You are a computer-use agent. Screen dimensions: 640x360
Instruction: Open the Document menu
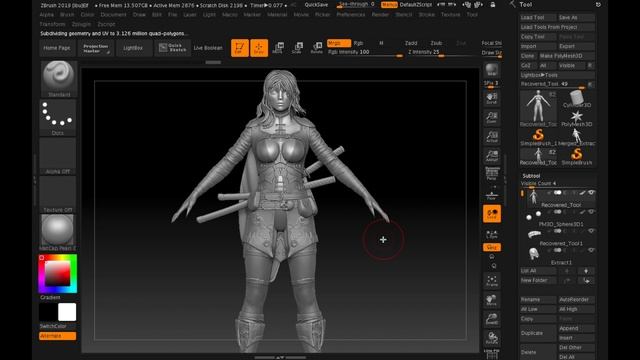(x=113, y=14)
